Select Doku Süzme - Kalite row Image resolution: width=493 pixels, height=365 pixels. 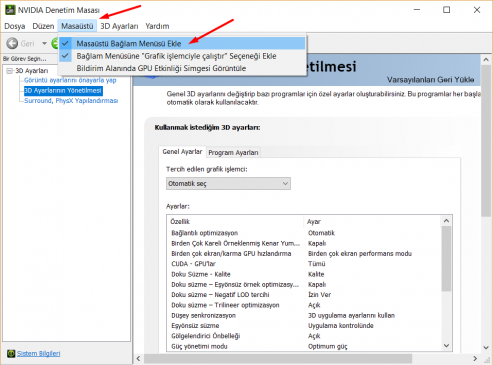click(x=304, y=274)
